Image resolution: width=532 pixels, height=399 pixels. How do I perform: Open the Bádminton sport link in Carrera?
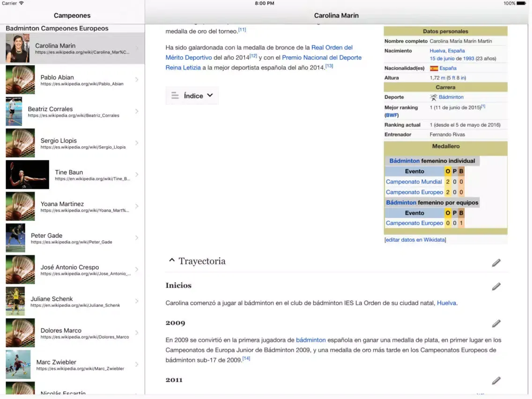tap(451, 97)
